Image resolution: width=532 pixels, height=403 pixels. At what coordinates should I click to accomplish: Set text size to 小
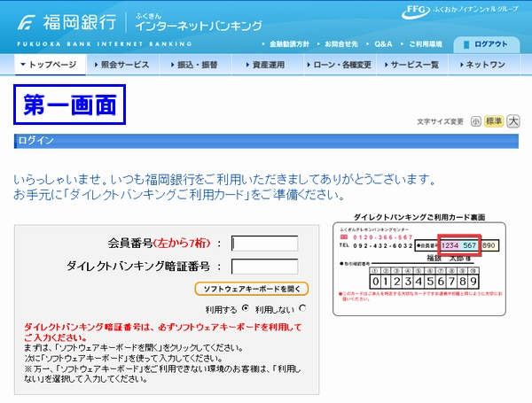(x=475, y=121)
